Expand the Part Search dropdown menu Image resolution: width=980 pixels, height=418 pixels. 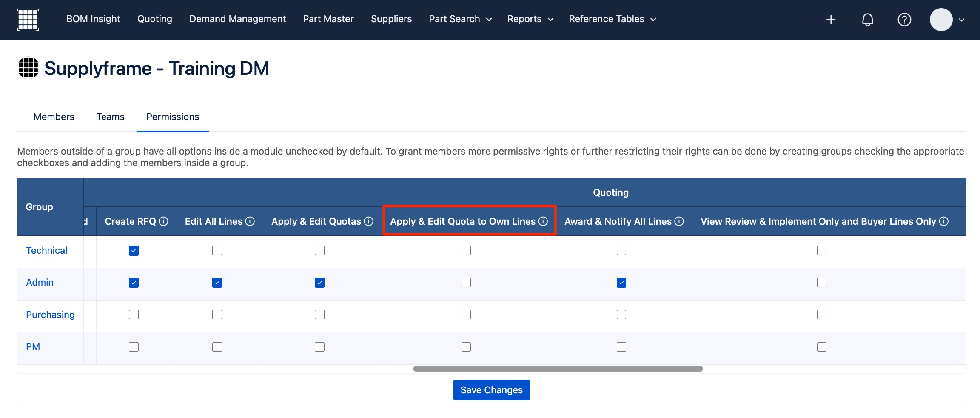[x=460, y=19]
